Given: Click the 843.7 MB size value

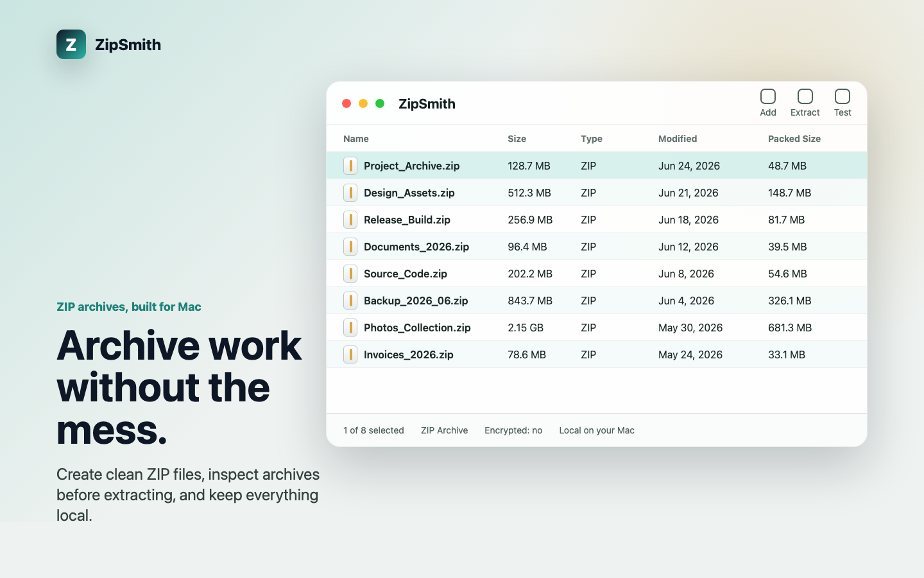Looking at the screenshot, I should [530, 301].
